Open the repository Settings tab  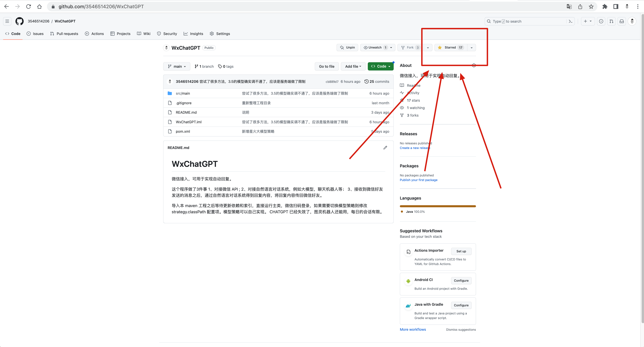[220, 34]
